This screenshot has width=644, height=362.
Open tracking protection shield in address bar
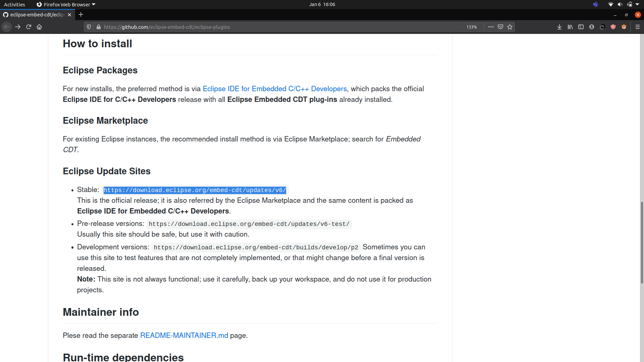pos(89,27)
